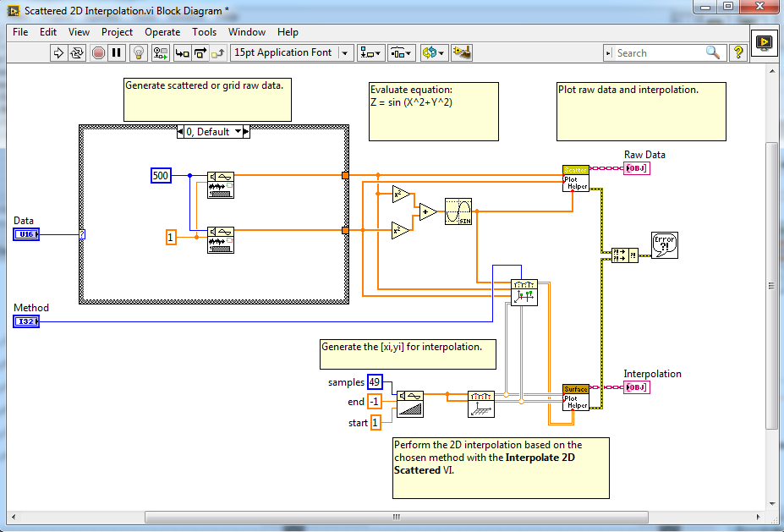This screenshot has width=784, height=532.
Task: Select the samples constant 49
Action: 375,382
